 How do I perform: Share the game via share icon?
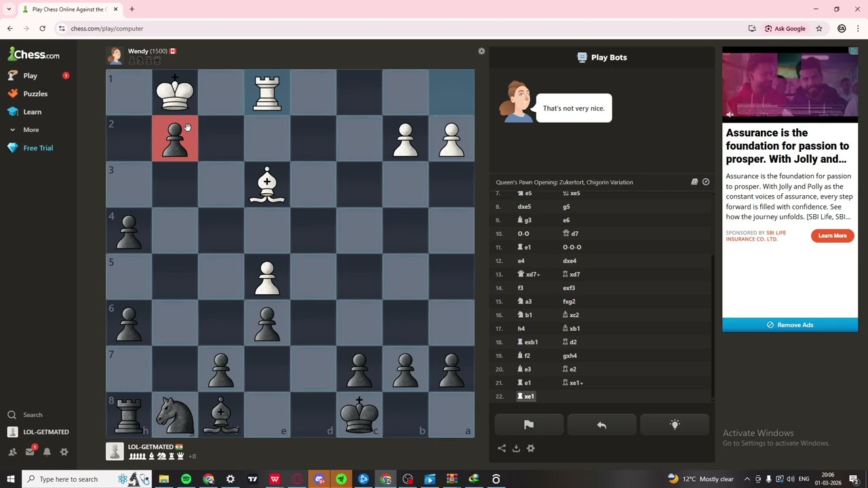click(x=502, y=448)
